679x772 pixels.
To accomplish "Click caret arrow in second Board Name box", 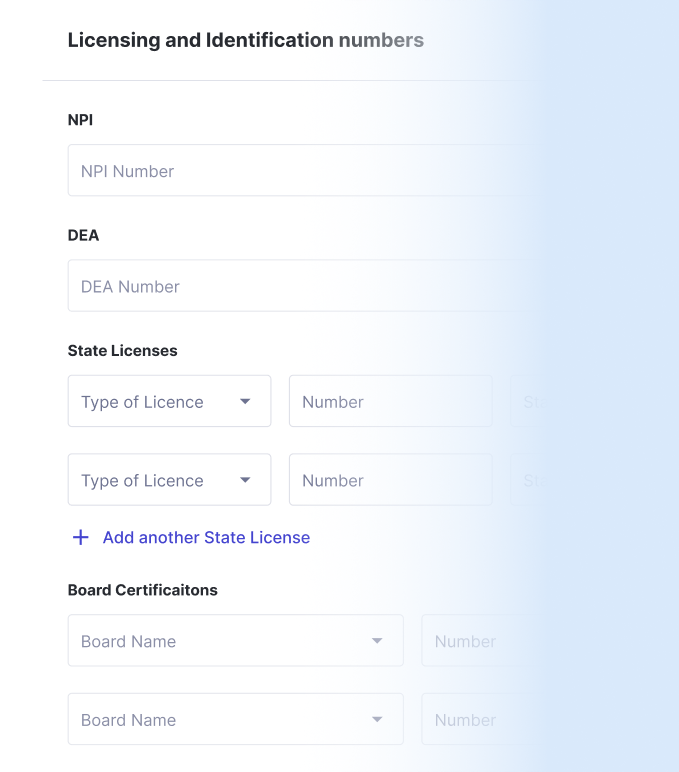I will click(377, 719).
